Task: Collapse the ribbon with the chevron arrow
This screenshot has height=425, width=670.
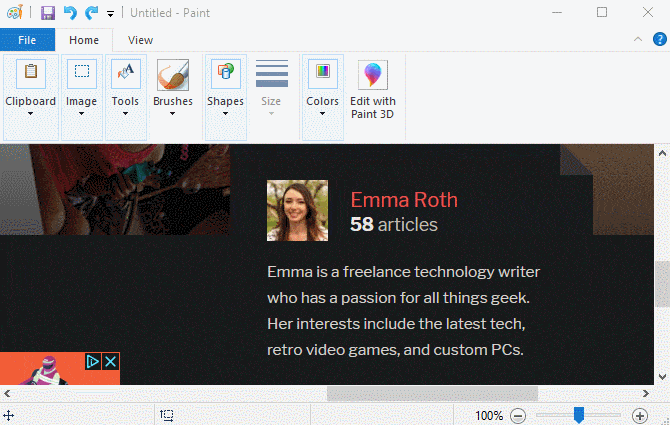Action: coord(638,39)
